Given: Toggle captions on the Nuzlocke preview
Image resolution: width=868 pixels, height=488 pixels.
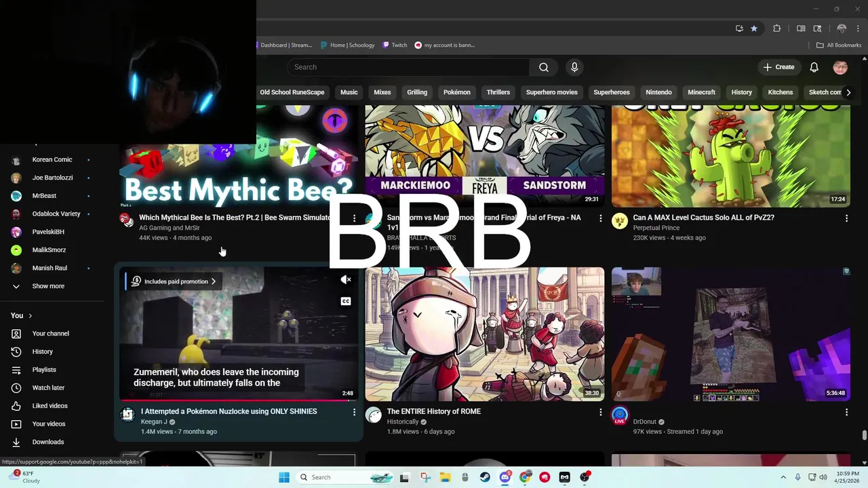Looking at the screenshot, I should (346, 301).
